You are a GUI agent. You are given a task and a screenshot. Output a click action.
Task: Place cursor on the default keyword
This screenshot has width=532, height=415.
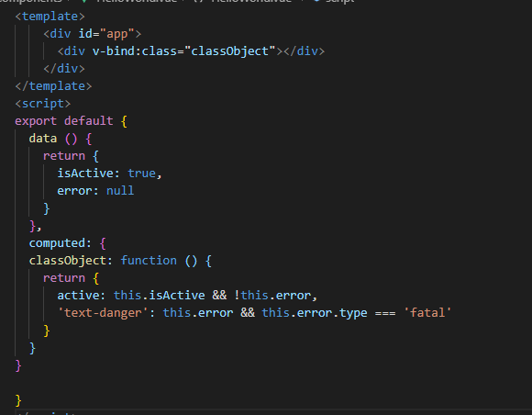89,121
